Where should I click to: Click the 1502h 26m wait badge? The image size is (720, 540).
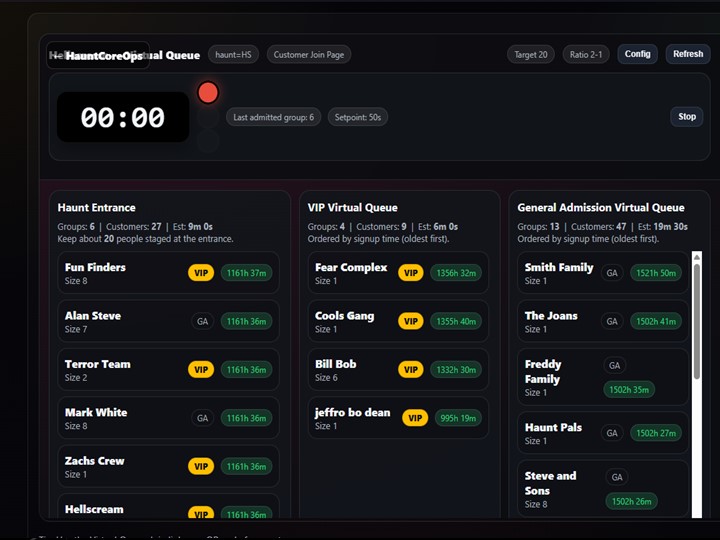pyautogui.click(x=631, y=501)
